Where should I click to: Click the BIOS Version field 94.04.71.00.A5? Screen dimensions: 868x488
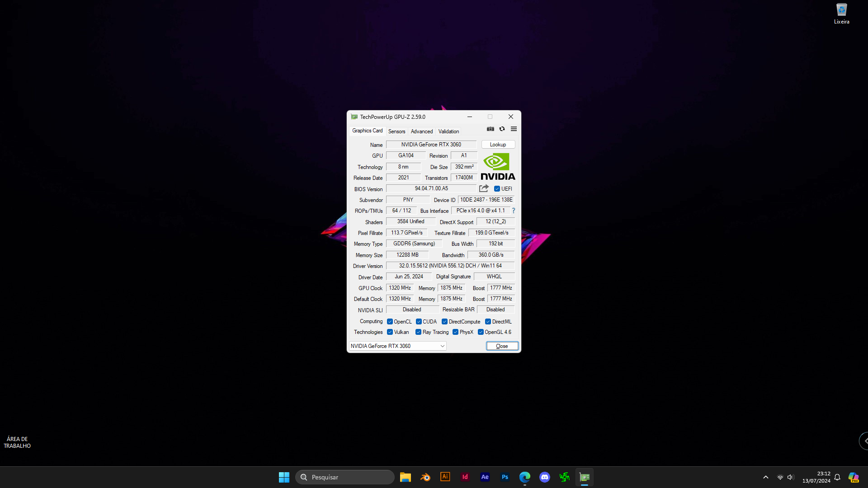[x=431, y=188]
